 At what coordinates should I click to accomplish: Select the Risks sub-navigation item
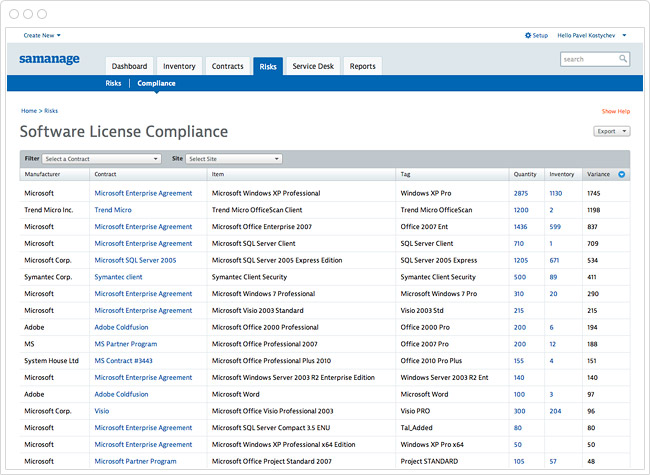point(113,83)
